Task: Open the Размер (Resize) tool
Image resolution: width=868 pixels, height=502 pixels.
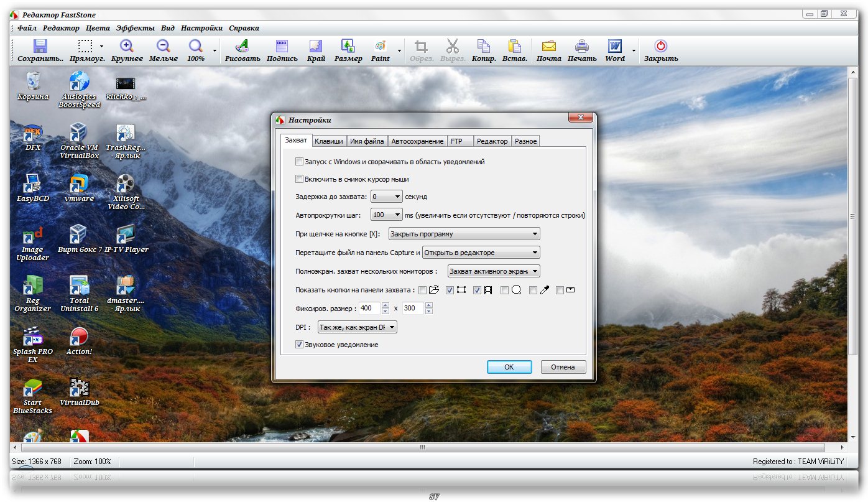Action: point(348,47)
